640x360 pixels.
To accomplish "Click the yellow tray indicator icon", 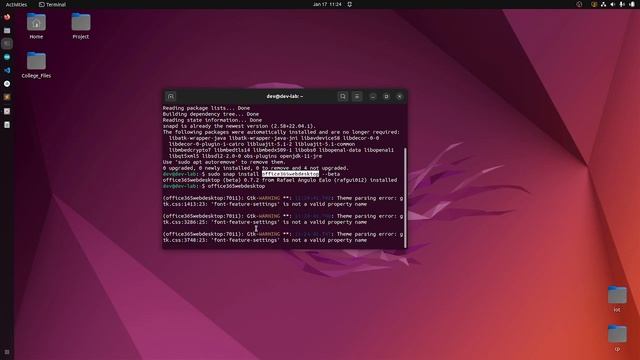I will (594, 4).
